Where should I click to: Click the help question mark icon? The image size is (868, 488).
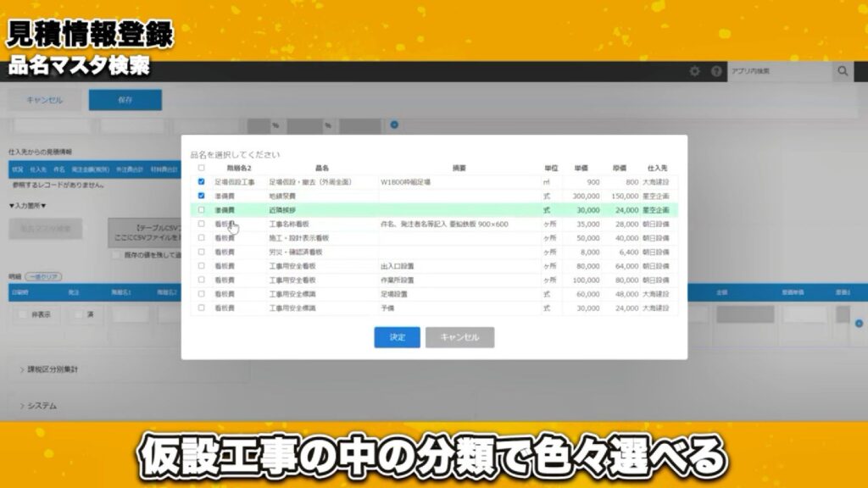pyautogui.click(x=716, y=71)
